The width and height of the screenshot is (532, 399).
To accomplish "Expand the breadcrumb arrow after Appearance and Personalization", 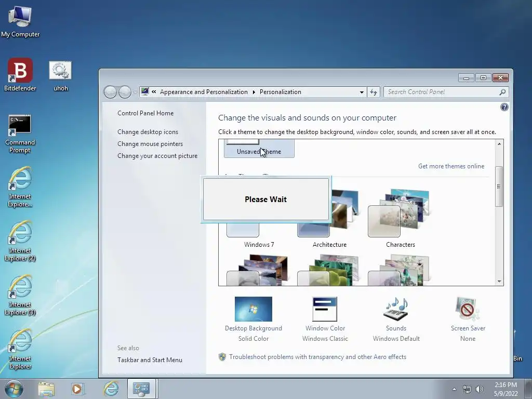I will (x=254, y=92).
